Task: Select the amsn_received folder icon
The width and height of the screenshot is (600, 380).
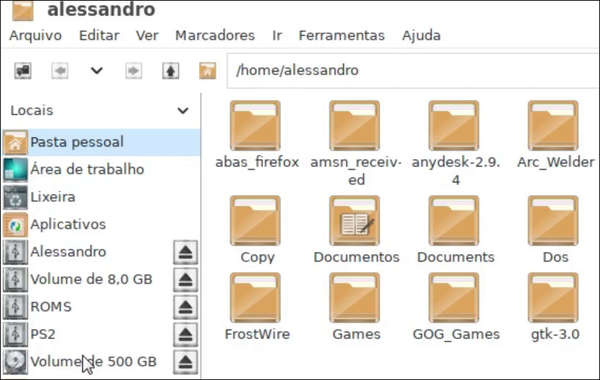Action: click(355, 126)
